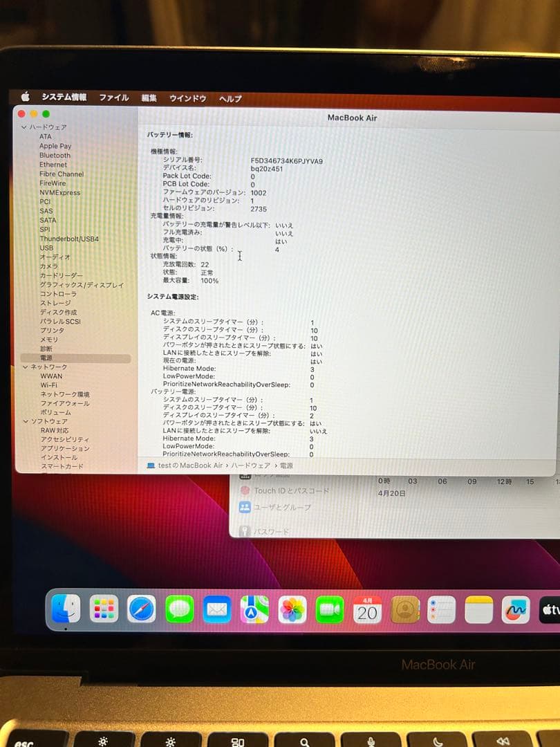
Task: Open the ファイル menu
Action: click(x=113, y=98)
